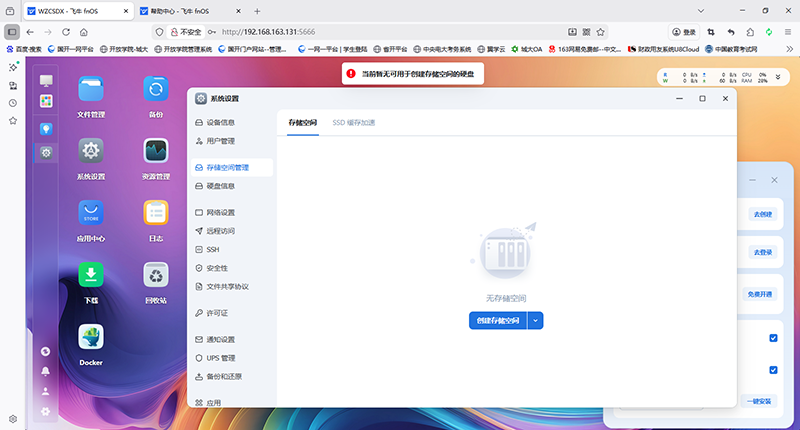The width and height of the screenshot is (800, 430).
Task: Select SSH in settings sidebar
Action: 232,249
